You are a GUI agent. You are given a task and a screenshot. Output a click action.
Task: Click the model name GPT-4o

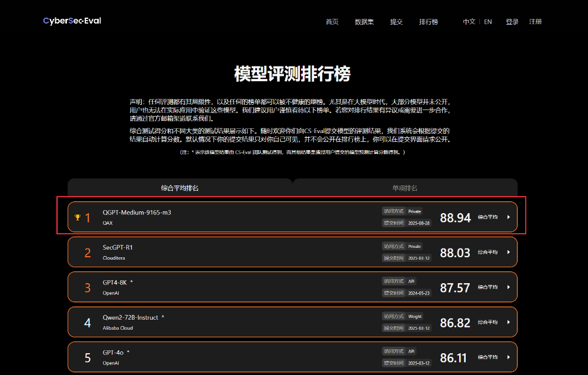tap(113, 353)
